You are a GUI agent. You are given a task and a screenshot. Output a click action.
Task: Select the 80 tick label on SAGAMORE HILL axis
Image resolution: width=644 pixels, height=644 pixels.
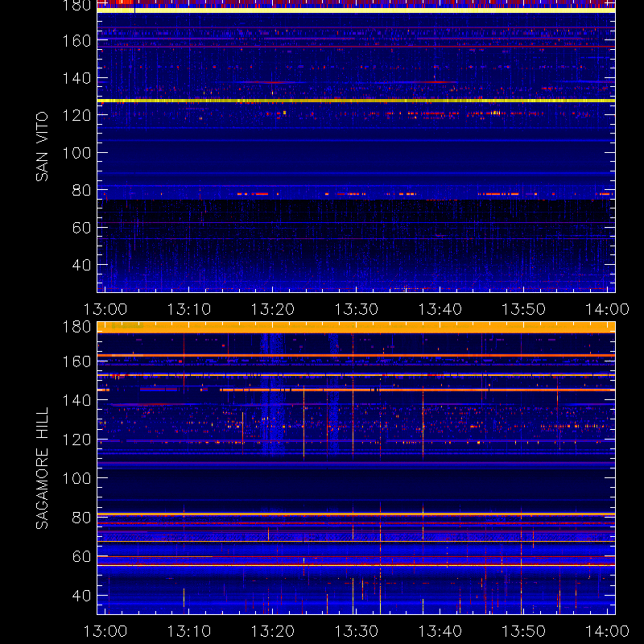(81, 518)
